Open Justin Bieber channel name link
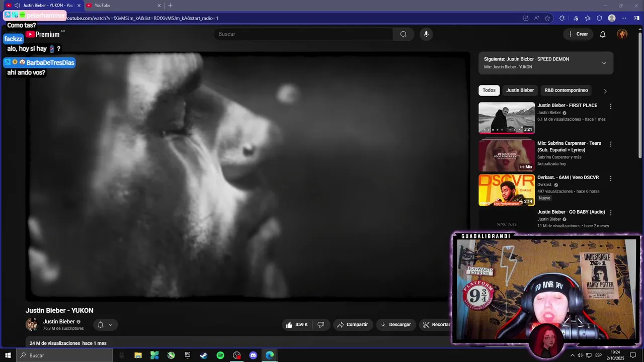This screenshot has height=362, width=644. pyautogui.click(x=59, y=322)
